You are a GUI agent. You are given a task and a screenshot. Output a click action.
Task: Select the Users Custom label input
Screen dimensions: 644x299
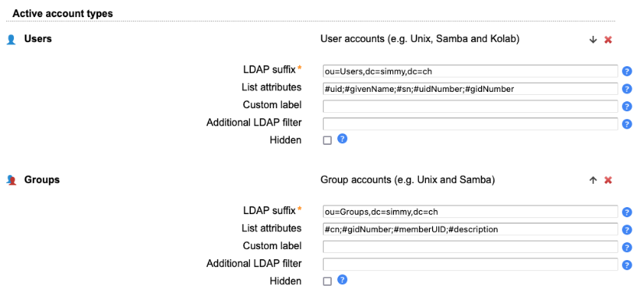[470, 106]
